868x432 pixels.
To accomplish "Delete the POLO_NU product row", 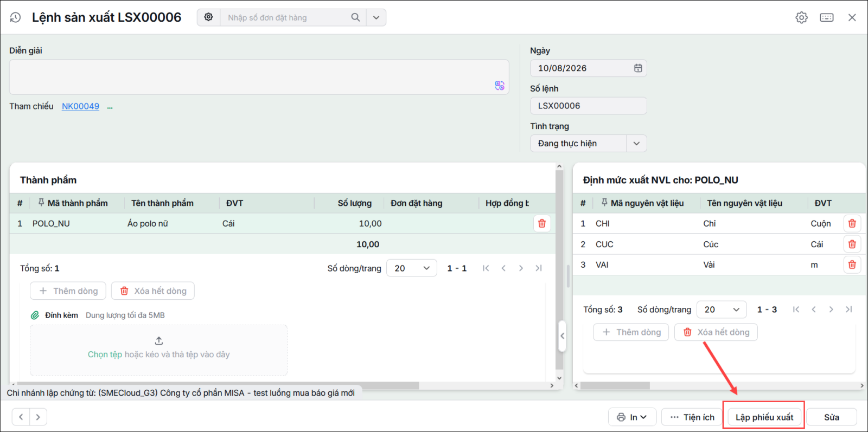I will 541,223.
